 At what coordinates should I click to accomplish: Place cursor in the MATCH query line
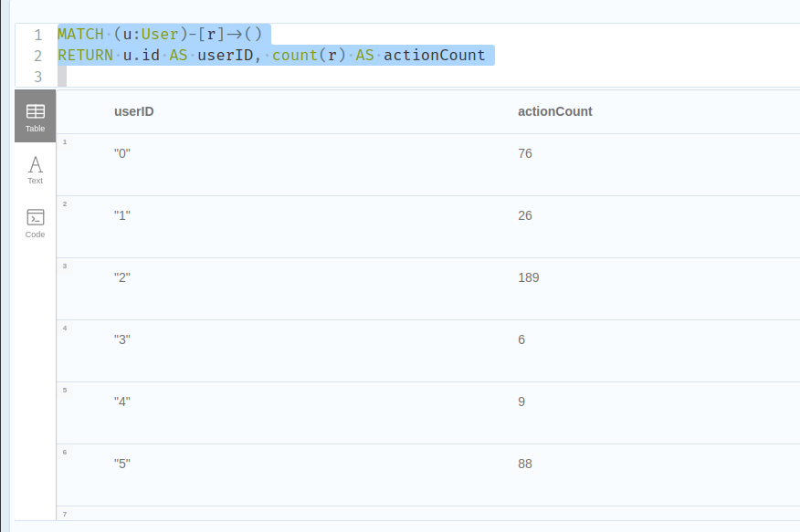coord(160,34)
